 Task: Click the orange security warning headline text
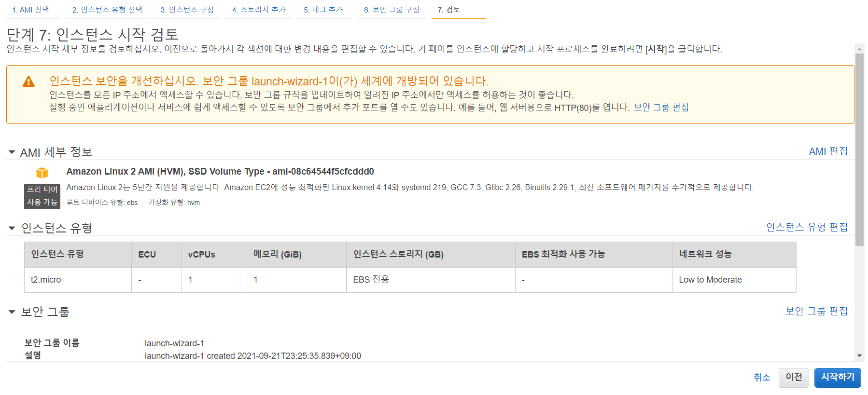269,81
